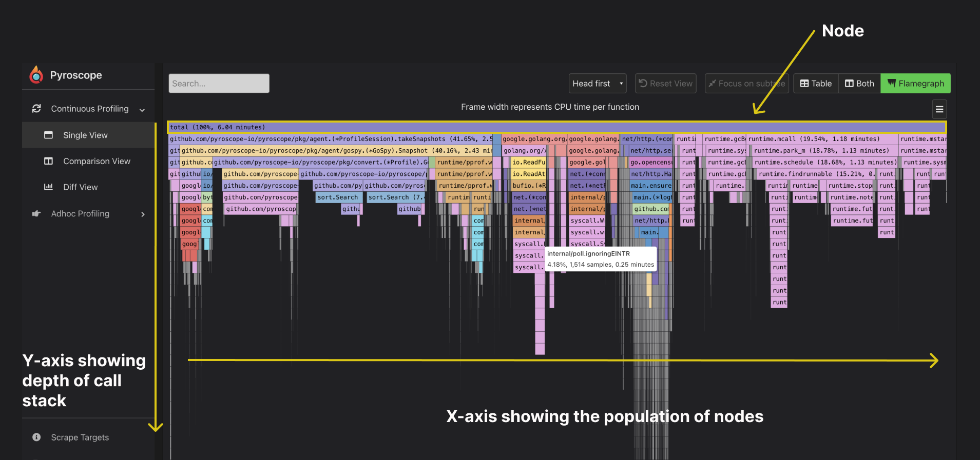The width and height of the screenshot is (980, 460).
Task: Select the takeSnapshots 41.65% flamegraph node
Action: coord(331,139)
